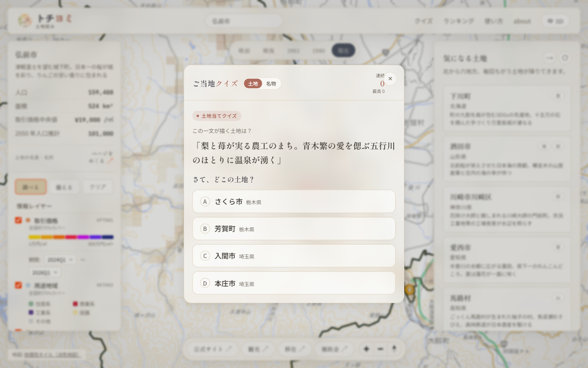
Task: Click the dark blue end of price scale
Action: coord(108,237)
